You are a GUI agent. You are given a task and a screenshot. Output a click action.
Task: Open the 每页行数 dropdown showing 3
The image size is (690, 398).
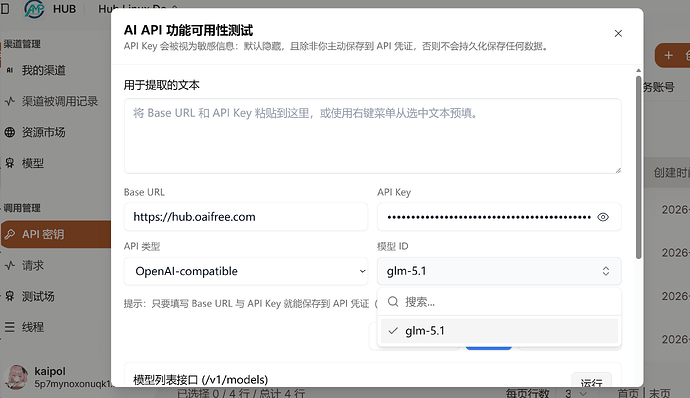click(x=576, y=393)
